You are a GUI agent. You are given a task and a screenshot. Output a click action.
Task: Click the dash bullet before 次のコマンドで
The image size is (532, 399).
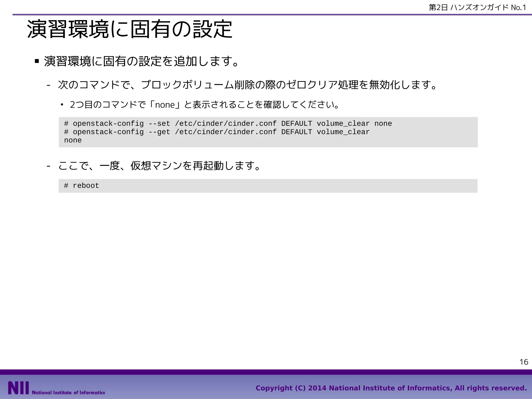click(x=48, y=85)
